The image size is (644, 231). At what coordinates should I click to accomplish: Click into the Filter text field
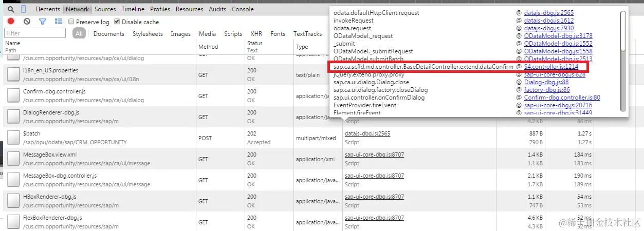click(x=35, y=33)
